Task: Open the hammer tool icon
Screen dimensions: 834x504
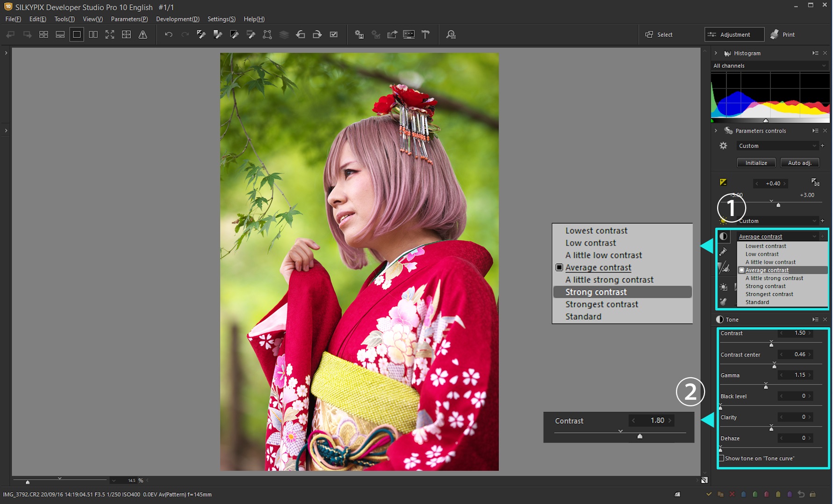Action: pyautogui.click(x=425, y=35)
